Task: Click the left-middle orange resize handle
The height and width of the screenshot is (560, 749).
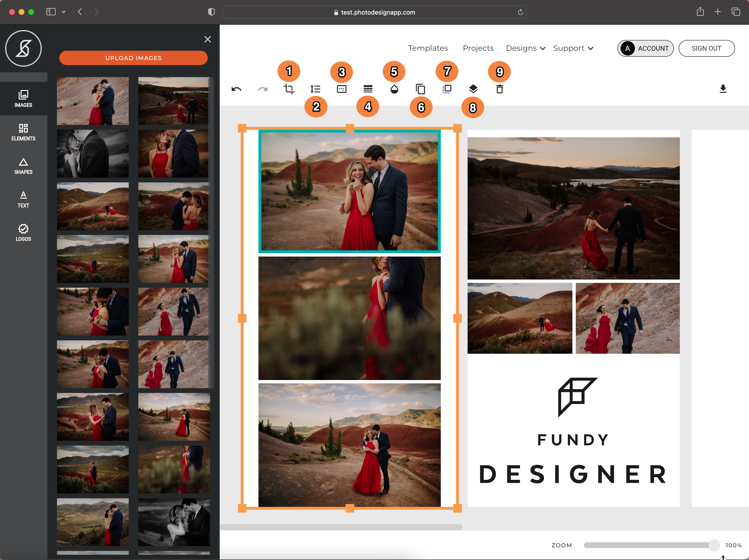Action: pos(242,318)
